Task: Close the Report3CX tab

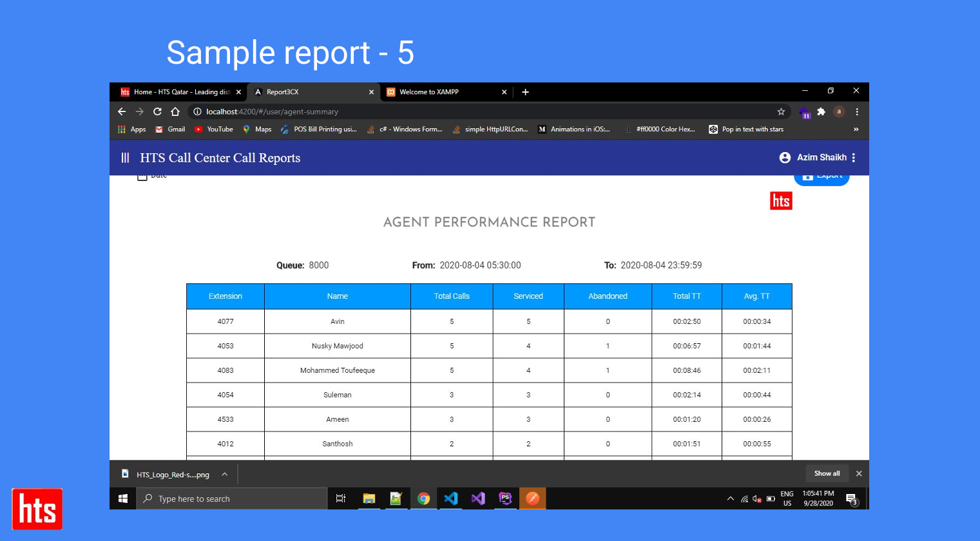Action: 371,92
